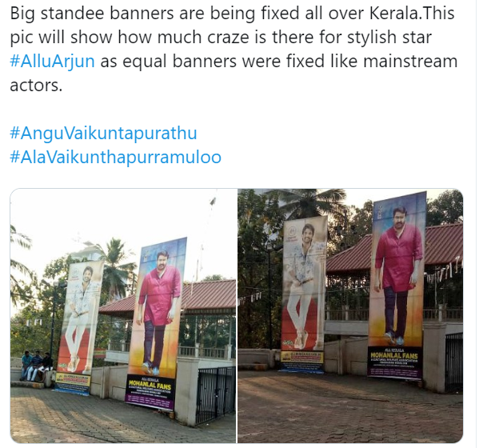Click the pink-shirt Mohanlal standee in left photo
Screen dimensions: 491x448
tap(158, 322)
